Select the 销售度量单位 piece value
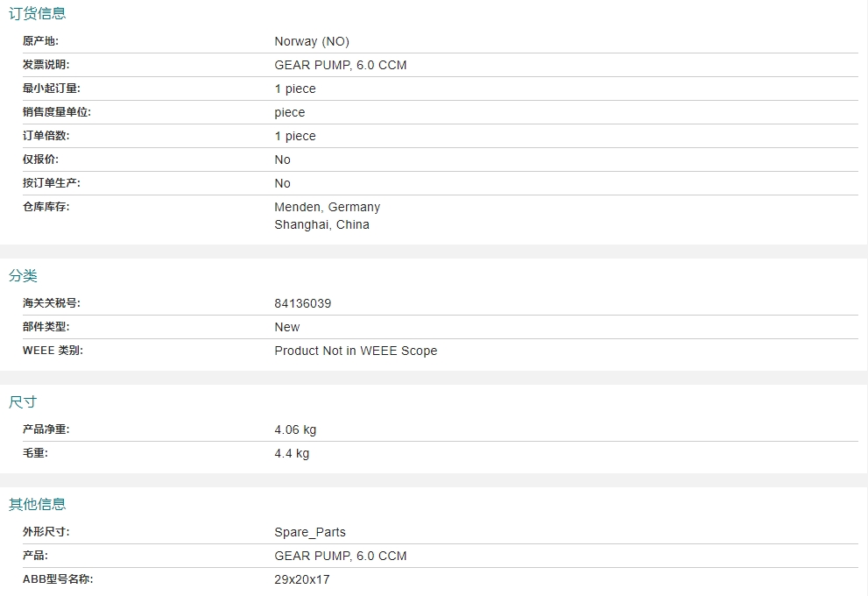 pos(290,112)
